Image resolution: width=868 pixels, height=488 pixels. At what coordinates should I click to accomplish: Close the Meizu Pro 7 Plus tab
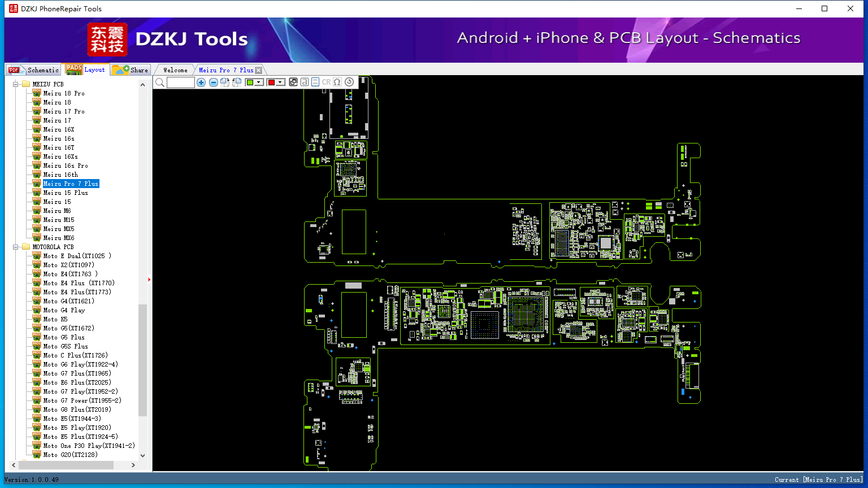259,70
